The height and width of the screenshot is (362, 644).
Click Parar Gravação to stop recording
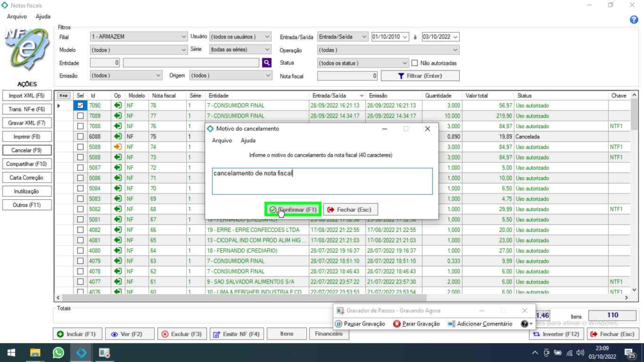416,324
